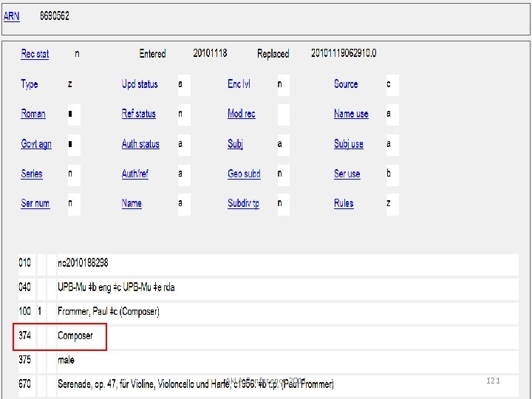
Task: Select the Upd status value box
Action: (183, 84)
